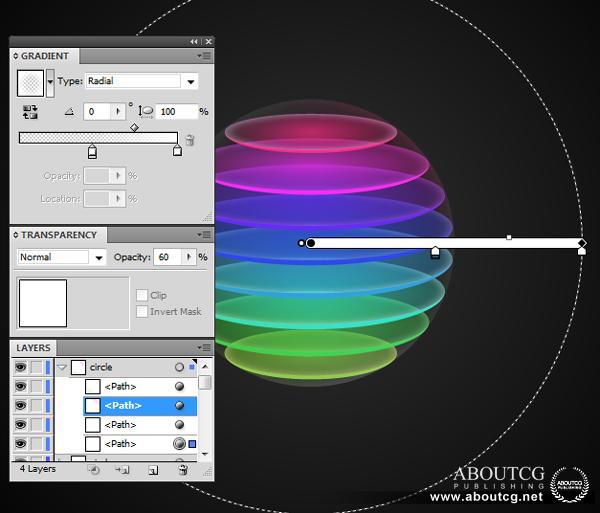Click the target icon of the first Path row
This screenshot has height=513, width=600.
[x=179, y=386]
